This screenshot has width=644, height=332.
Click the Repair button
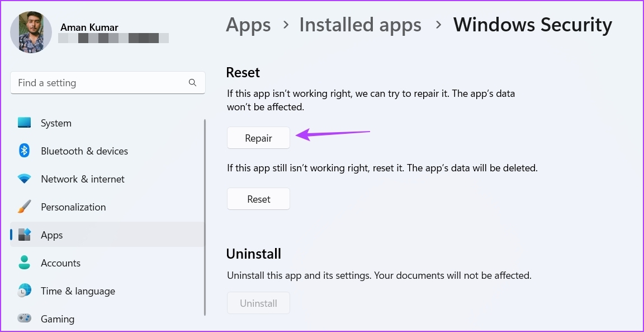258,137
